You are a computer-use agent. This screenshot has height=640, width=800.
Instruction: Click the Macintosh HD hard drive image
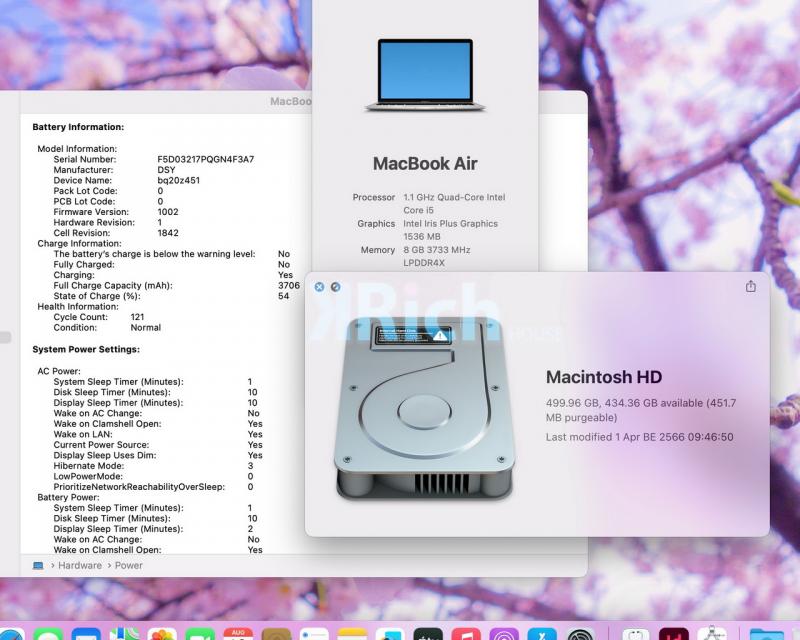coord(424,408)
